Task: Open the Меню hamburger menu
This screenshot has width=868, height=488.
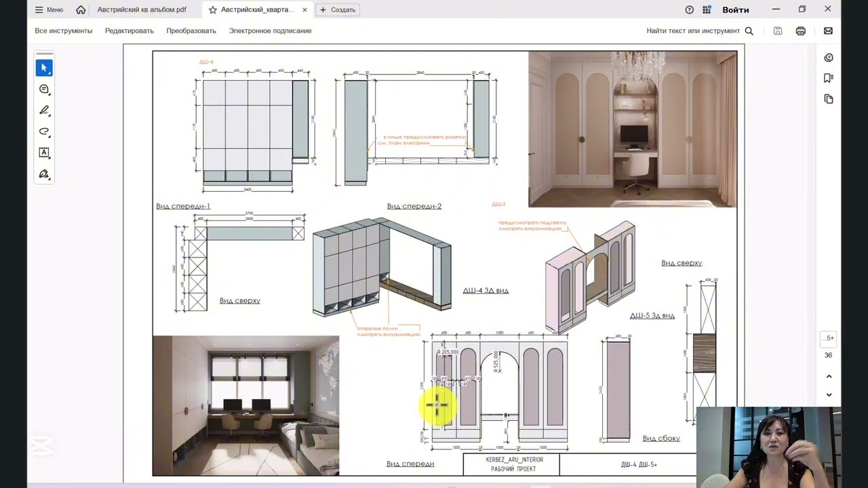Action: (x=49, y=9)
